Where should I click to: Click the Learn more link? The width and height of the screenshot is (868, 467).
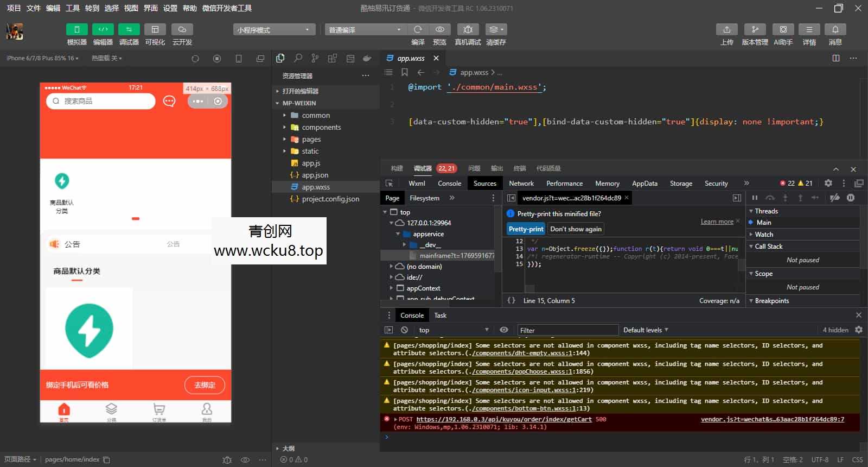[x=717, y=222]
